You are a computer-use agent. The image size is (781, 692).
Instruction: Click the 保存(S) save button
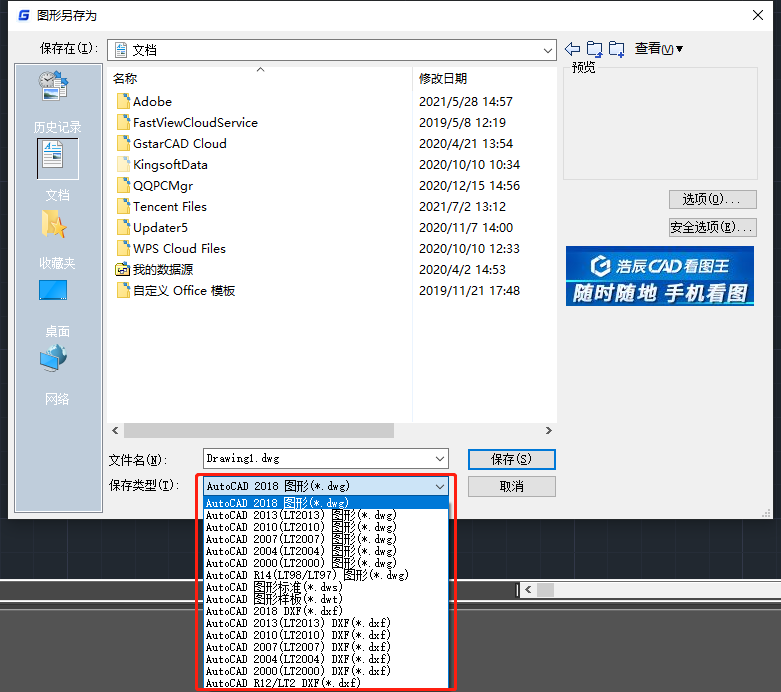click(x=512, y=459)
